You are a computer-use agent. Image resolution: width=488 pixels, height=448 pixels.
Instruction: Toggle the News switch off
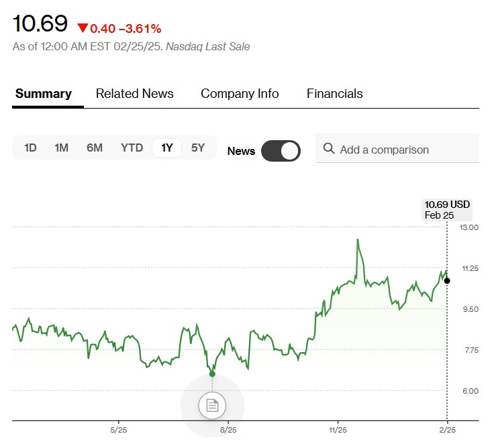pos(281,151)
